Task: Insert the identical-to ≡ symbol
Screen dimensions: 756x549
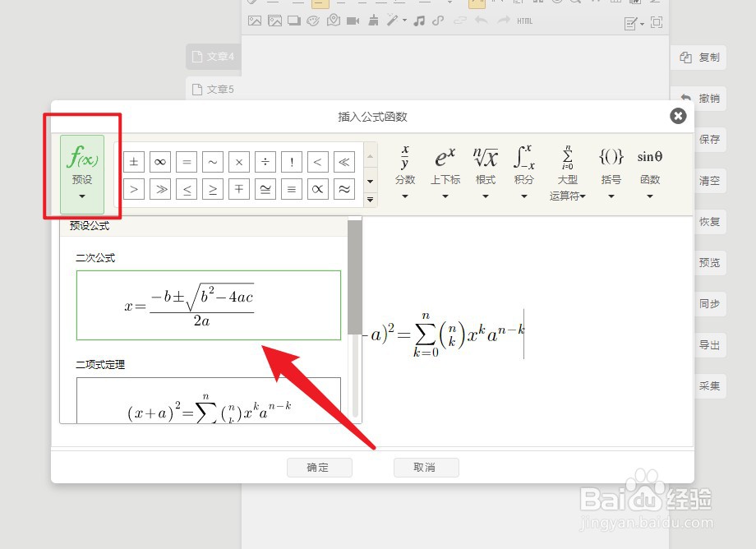Action: [292, 189]
